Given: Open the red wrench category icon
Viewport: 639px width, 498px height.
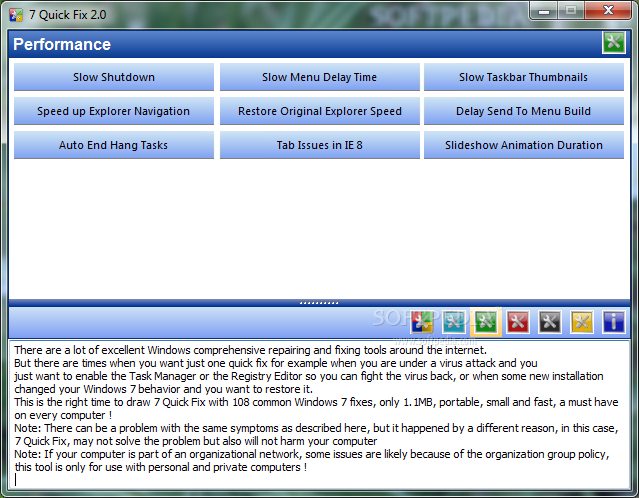Looking at the screenshot, I should pyautogui.click(x=518, y=322).
